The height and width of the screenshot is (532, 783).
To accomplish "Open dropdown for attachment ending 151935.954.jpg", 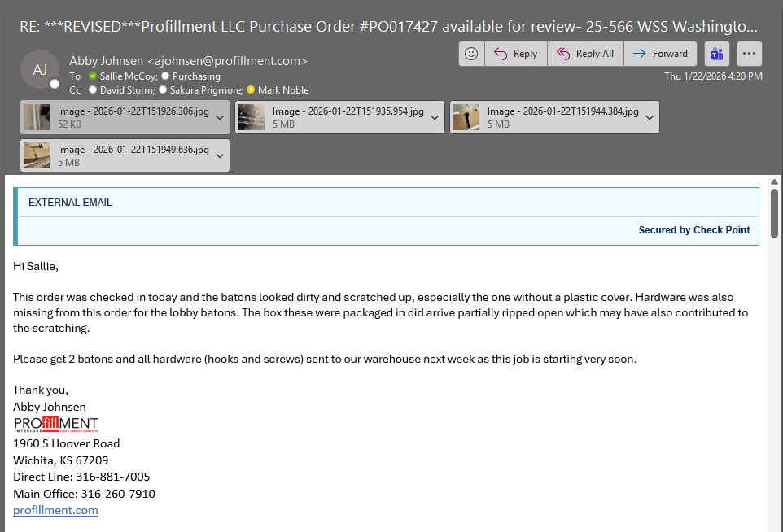I will tap(435, 117).
